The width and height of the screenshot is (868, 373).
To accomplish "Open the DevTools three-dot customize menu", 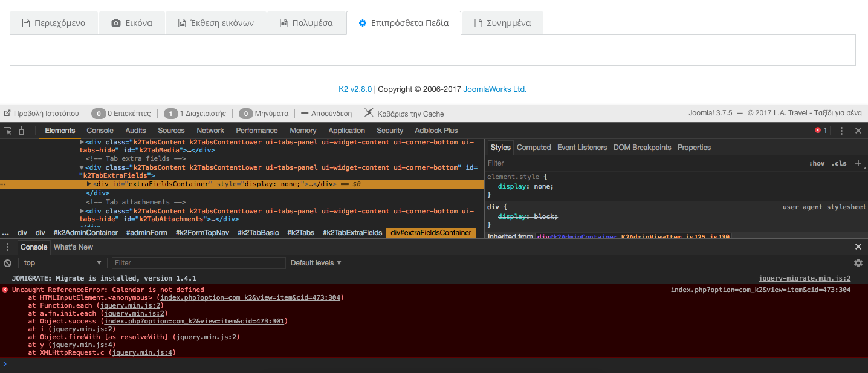I will tap(841, 131).
